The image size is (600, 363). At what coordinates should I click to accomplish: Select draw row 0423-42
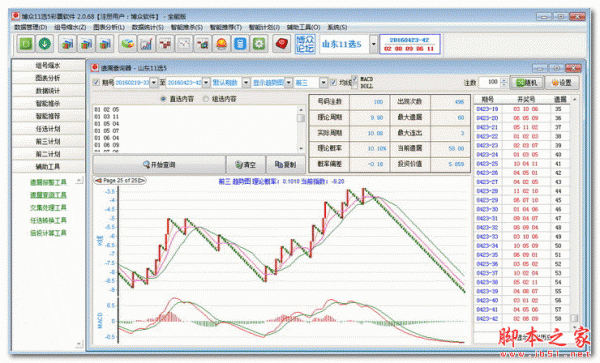[x=522, y=319]
